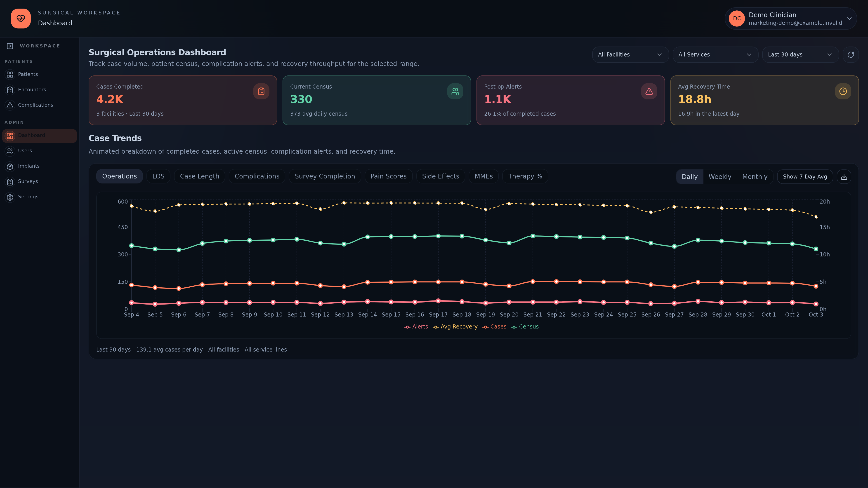Open the Side Effects tab
The image size is (868, 488).
coord(441,176)
